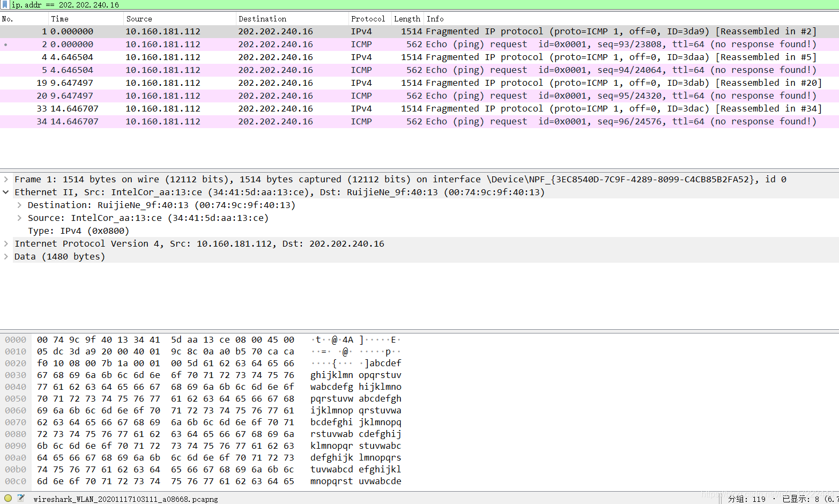This screenshot has width=839, height=504.
Task: Click the packet count 分组: 119 status text
Action: point(747,499)
